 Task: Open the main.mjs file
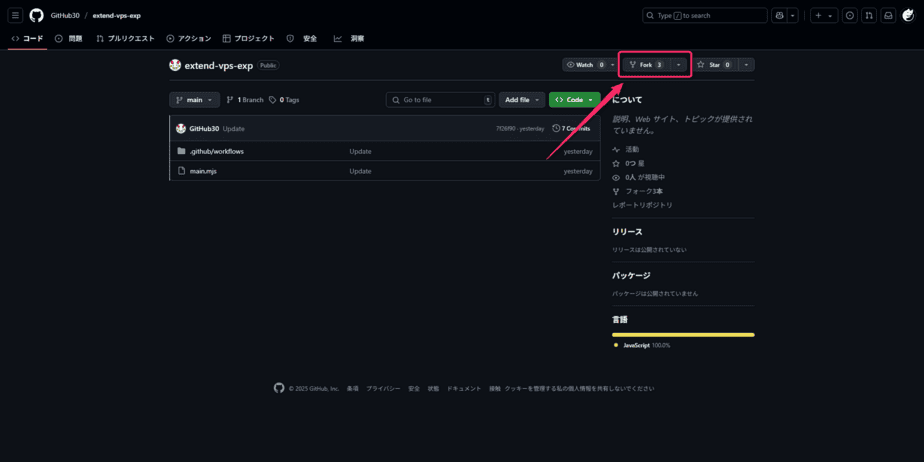point(203,171)
